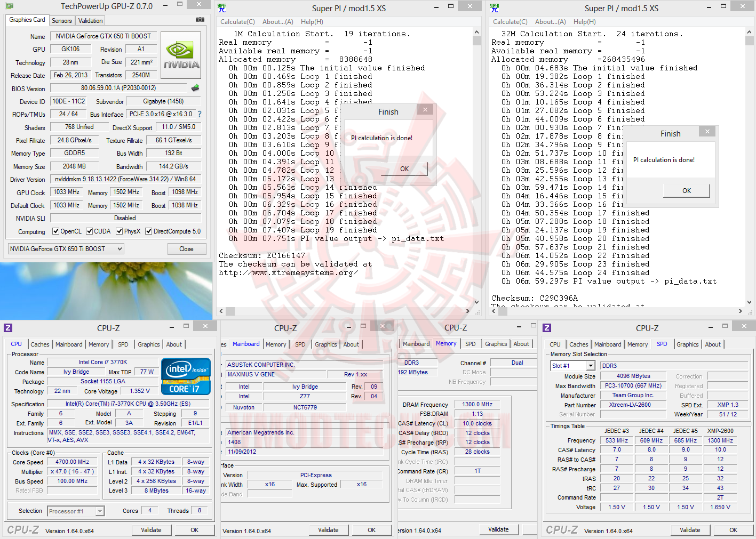756x539 pixels.
Task: Open Memory tab in the first CPU-Z window
Action: (x=99, y=344)
